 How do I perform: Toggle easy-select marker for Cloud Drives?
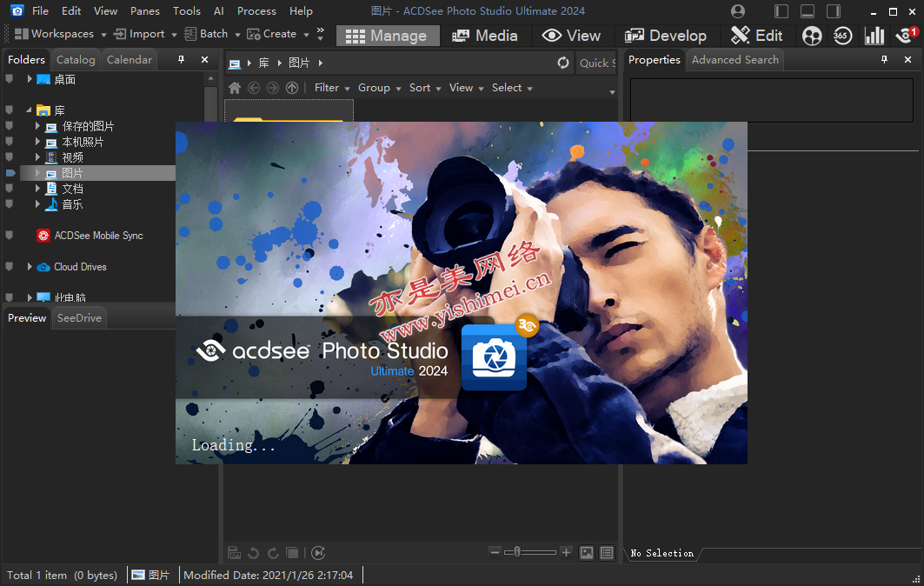[x=10, y=266]
